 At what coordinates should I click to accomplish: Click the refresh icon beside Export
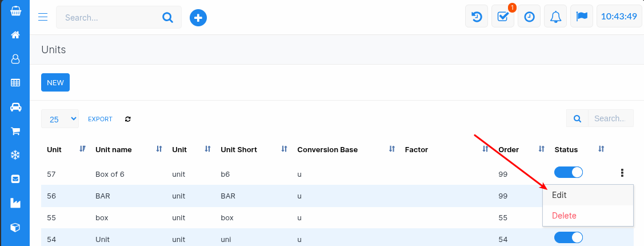[x=127, y=119]
